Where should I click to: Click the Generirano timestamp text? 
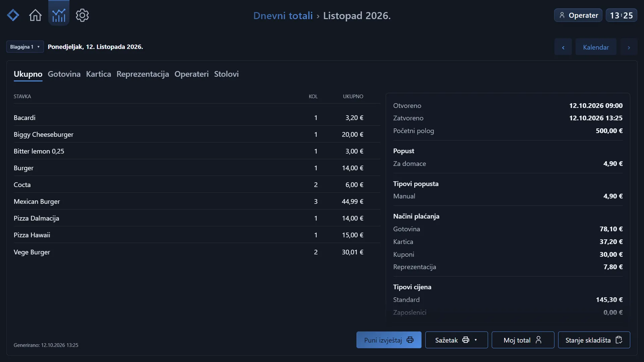pyautogui.click(x=46, y=345)
